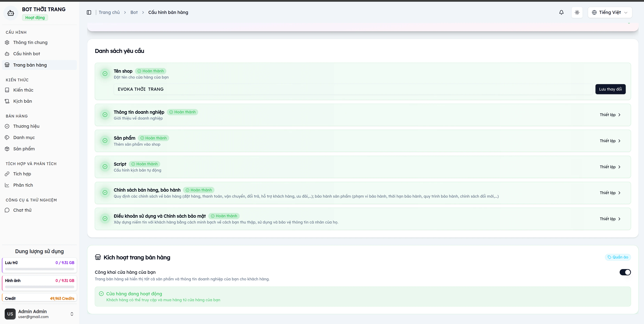644x324 pixels.
Task: Click the green check icon beside Tên shop
Action: 105,74
